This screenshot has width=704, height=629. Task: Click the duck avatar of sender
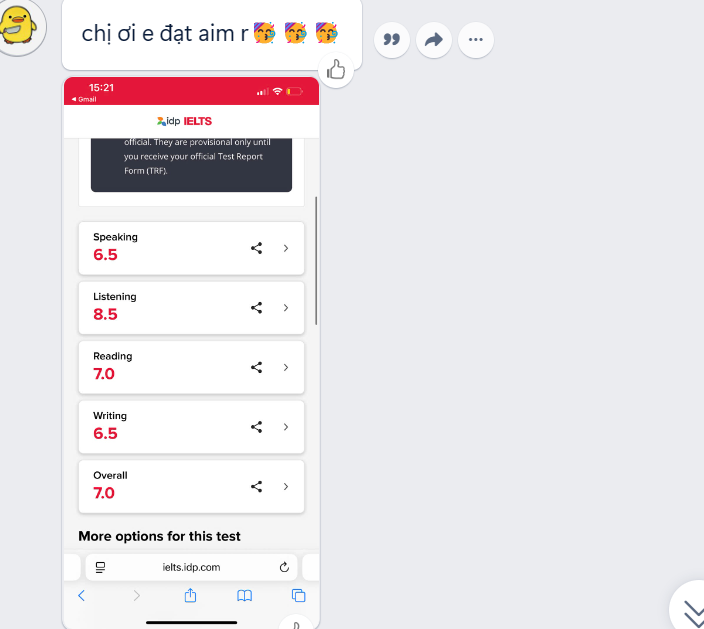coord(19,26)
